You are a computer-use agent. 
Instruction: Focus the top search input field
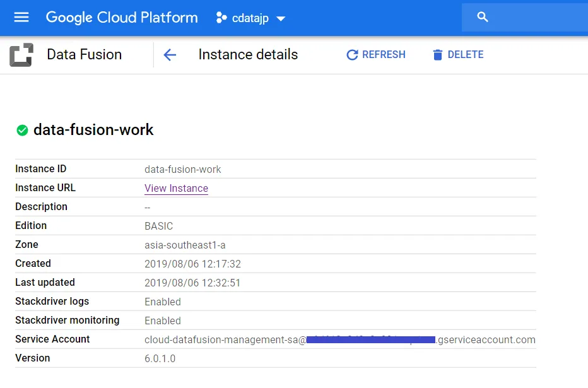pyautogui.click(x=536, y=18)
